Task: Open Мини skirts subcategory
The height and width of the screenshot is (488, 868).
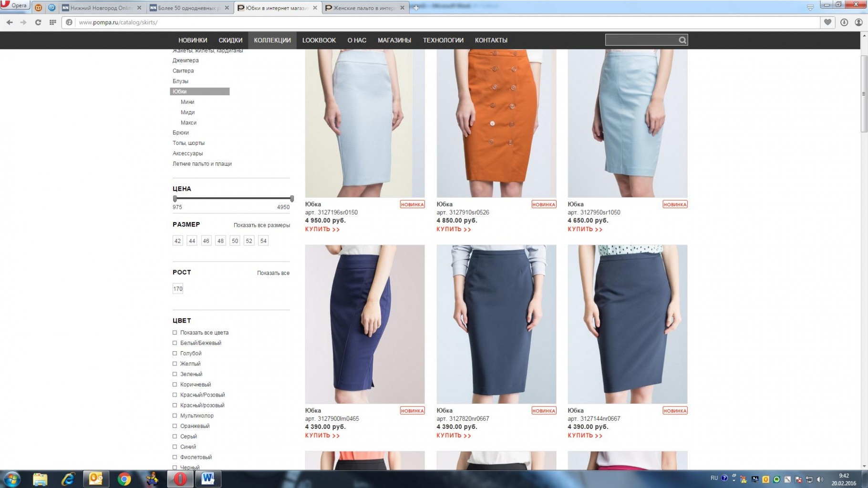Action: click(x=187, y=102)
